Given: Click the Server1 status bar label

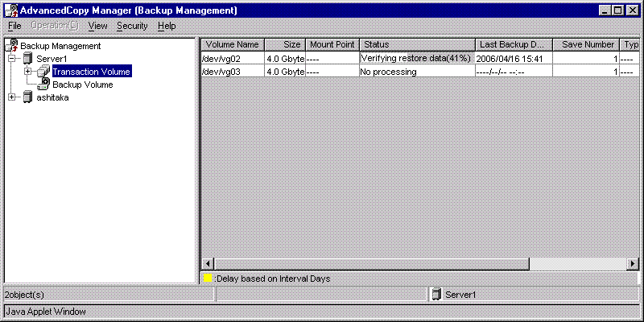Looking at the screenshot, I should [x=460, y=295].
